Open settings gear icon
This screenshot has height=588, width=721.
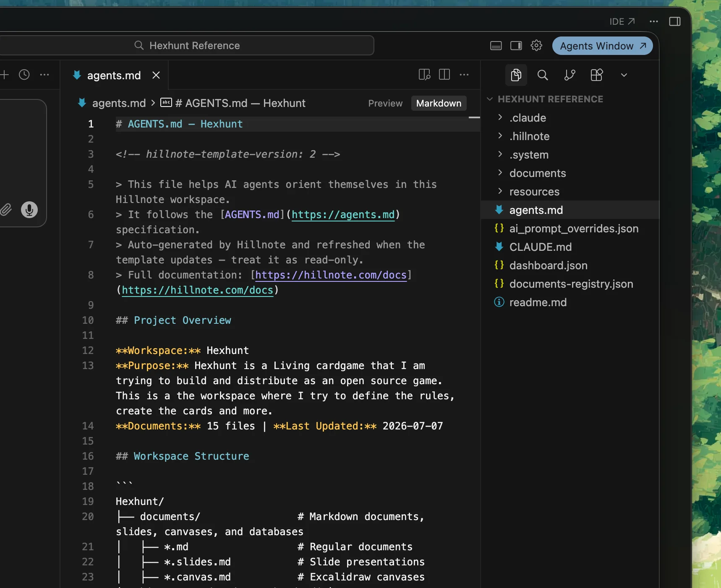[x=536, y=45]
